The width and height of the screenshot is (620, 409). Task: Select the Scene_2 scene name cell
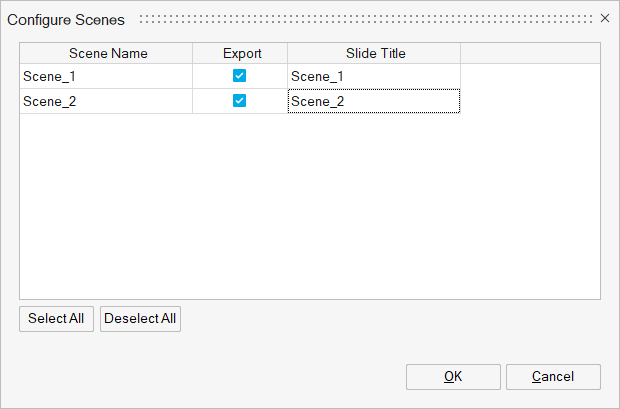click(x=106, y=101)
